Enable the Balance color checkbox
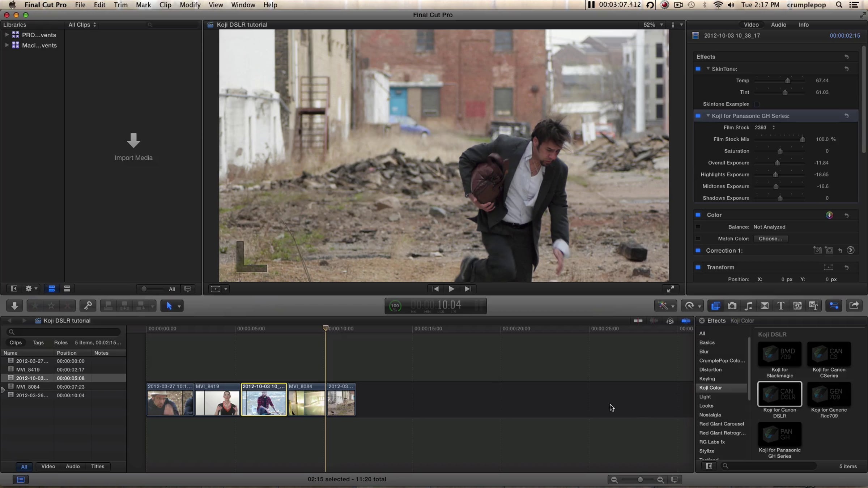 click(x=698, y=227)
